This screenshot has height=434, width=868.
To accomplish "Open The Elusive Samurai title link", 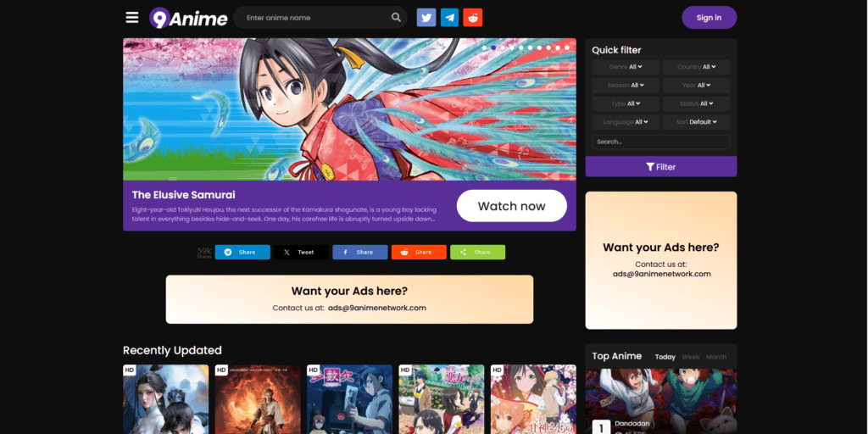I will point(183,195).
